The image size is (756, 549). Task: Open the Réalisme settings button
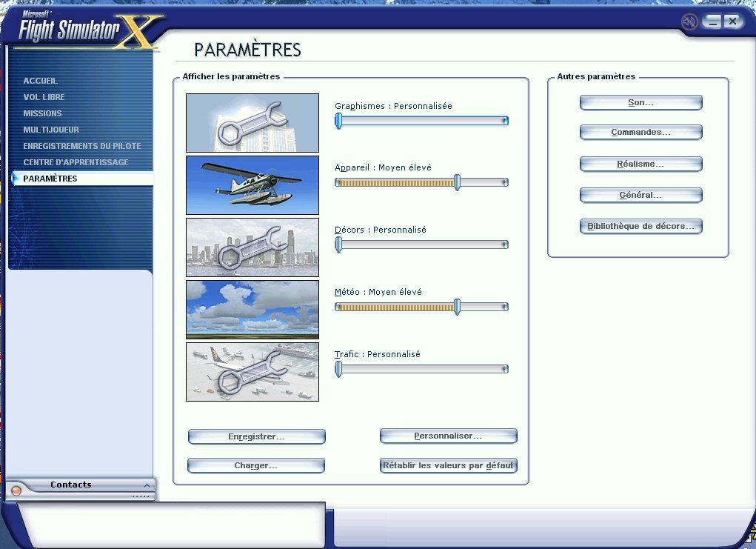click(x=640, y=164)
